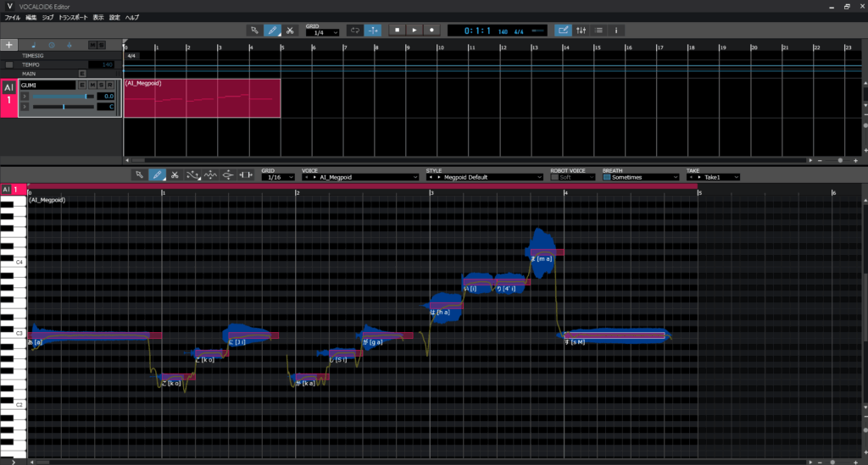
Task: Click the tempo value 140 field
Action: click(x=102, y=64)
